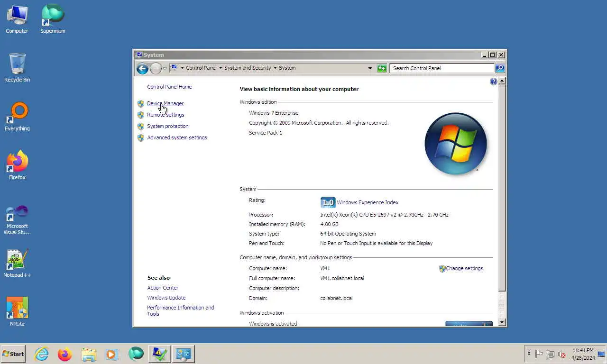
Task: Open the address bar history dropdown
Action: click(x=370, y=68)
